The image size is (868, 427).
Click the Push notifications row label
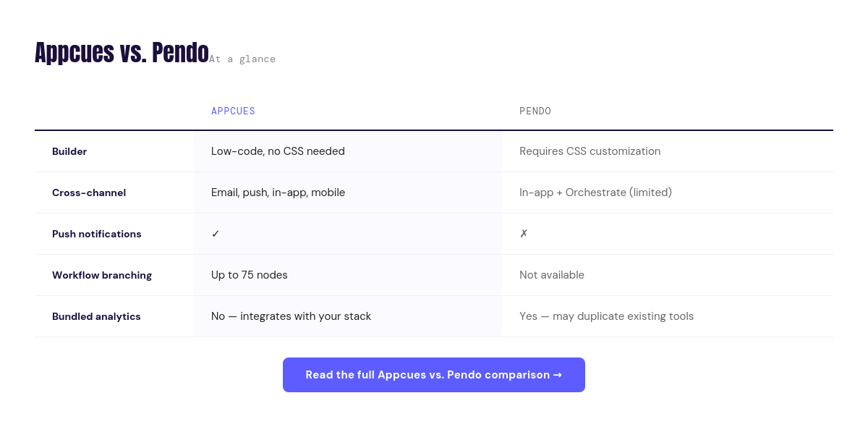coord(97,234)
